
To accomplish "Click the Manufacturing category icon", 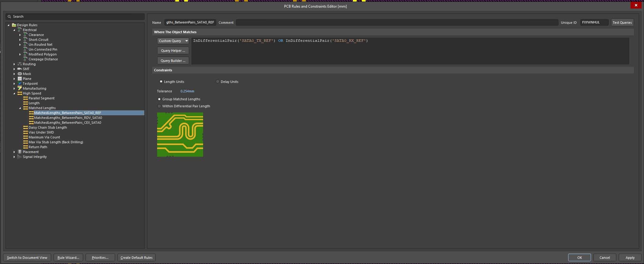I will click(x=20, y=88).
